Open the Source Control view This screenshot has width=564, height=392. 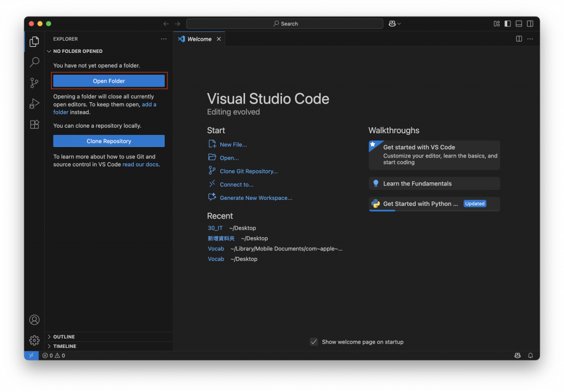34,83
